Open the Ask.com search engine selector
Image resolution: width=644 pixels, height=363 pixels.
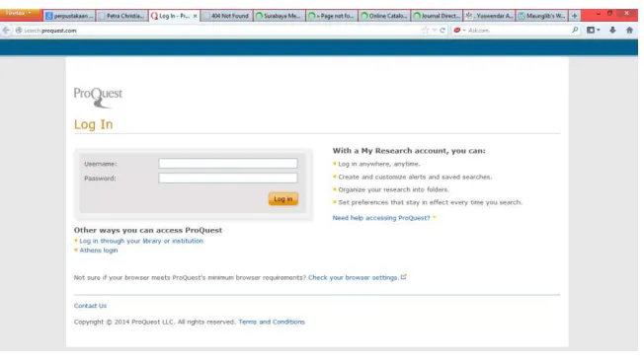(x=459, y=31)
